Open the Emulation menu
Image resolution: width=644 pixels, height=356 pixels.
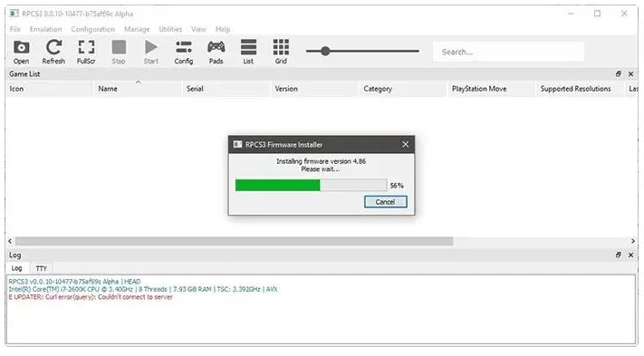click(x=45, y=29)
